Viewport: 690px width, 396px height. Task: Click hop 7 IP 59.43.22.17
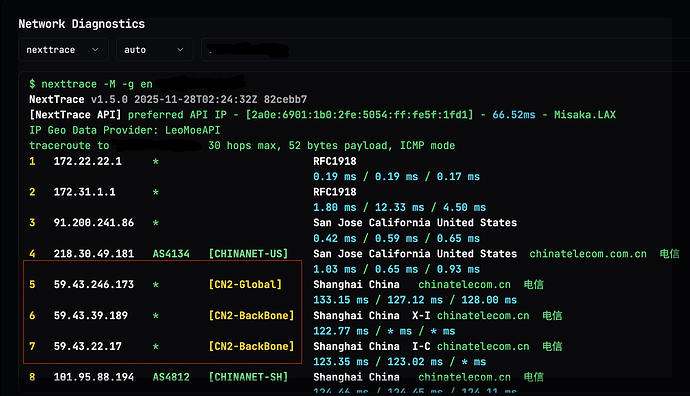coord(88,346)
